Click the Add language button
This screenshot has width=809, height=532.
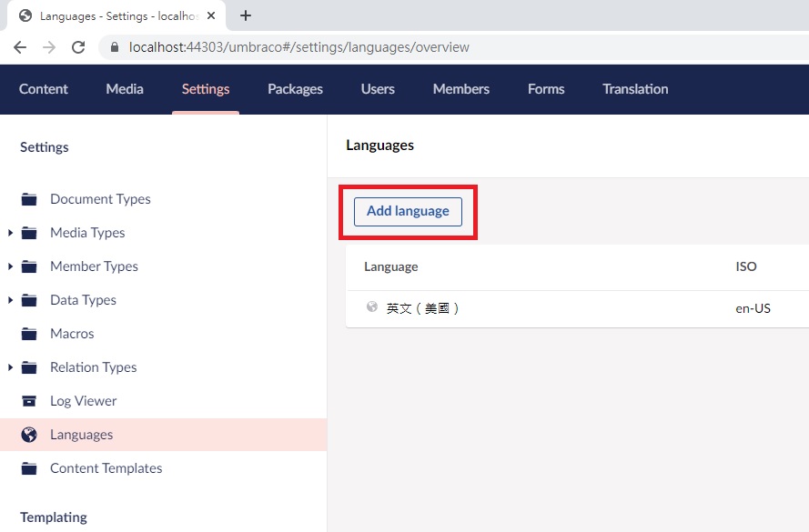click(407, 211)
